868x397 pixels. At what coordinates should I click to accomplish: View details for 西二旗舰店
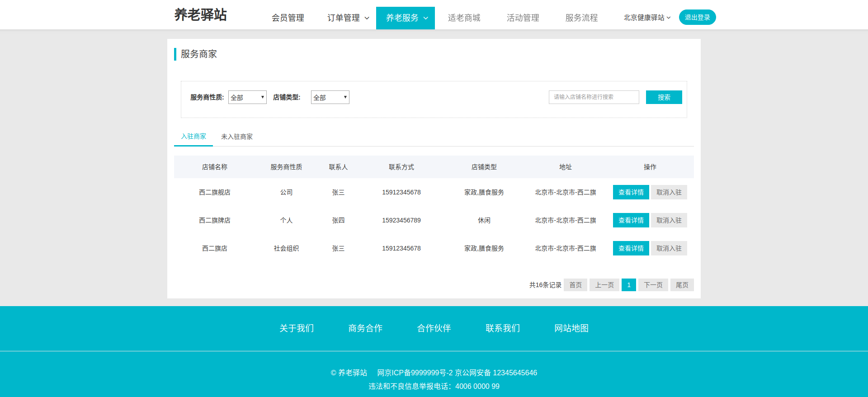(631, 192)
